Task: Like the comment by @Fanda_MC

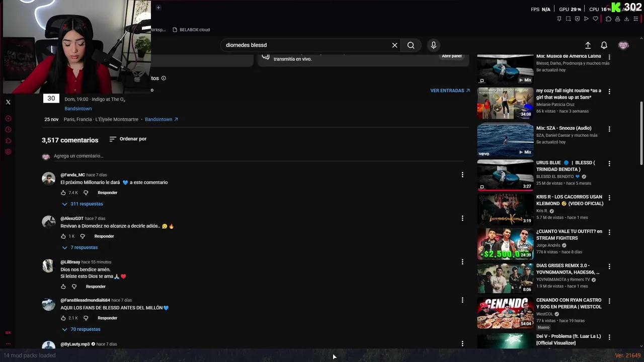Action: (63, 193)
